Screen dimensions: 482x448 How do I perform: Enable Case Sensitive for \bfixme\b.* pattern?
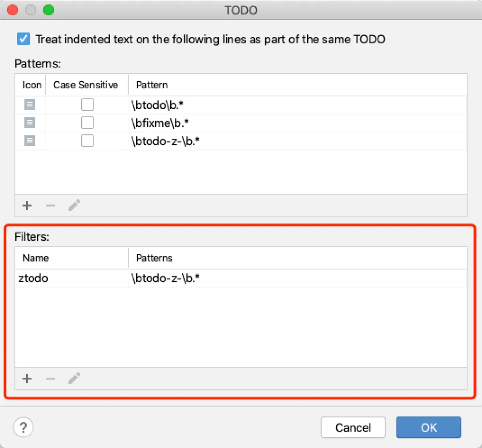tap(87, 123)
